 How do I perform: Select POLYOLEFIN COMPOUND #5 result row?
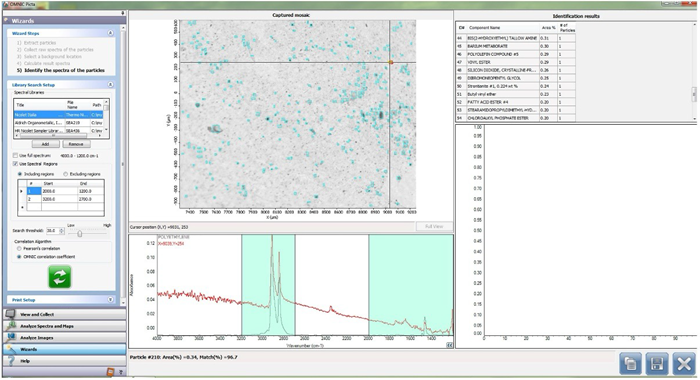[516, 54]
